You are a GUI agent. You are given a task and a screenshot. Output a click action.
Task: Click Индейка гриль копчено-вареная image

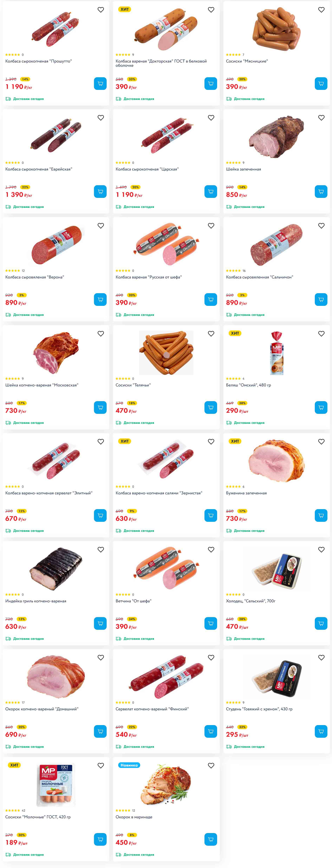[x=56, y=569]
